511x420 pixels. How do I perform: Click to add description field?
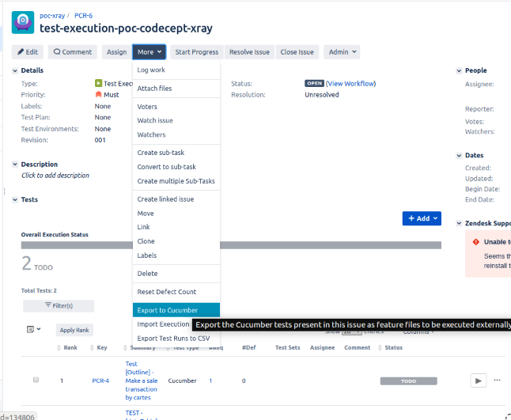pyautogui.click(x=55, y=176)
